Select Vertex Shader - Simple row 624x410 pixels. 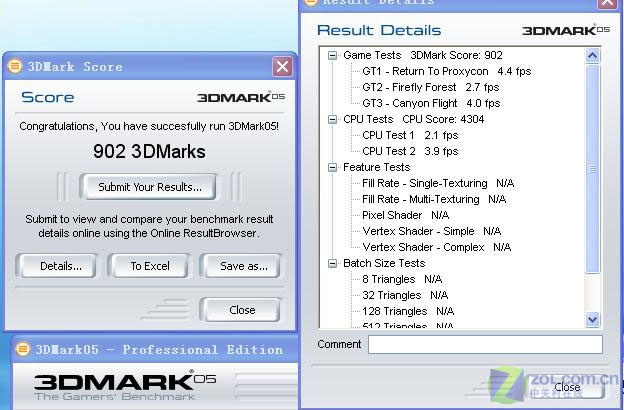[431, 231]
